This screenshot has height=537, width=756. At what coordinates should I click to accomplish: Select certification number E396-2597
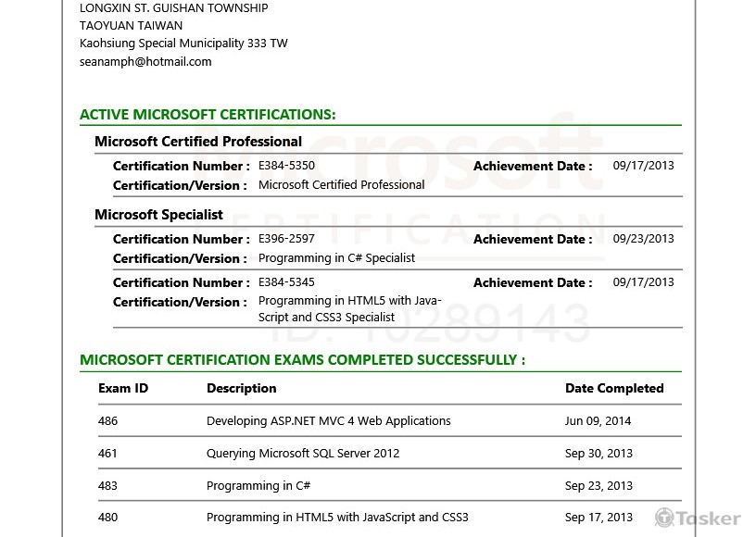tap(286, 239)
